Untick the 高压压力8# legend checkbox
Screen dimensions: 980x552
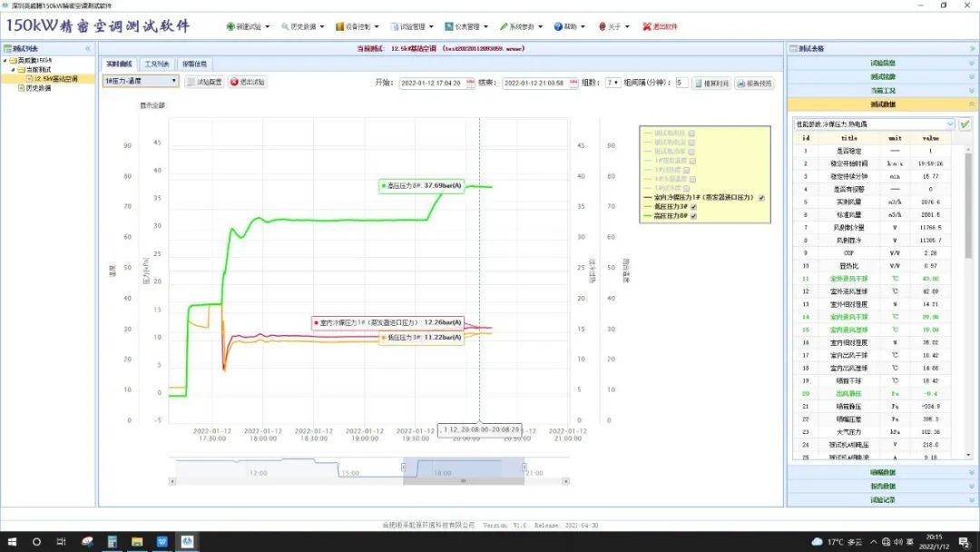pos(694,216)
